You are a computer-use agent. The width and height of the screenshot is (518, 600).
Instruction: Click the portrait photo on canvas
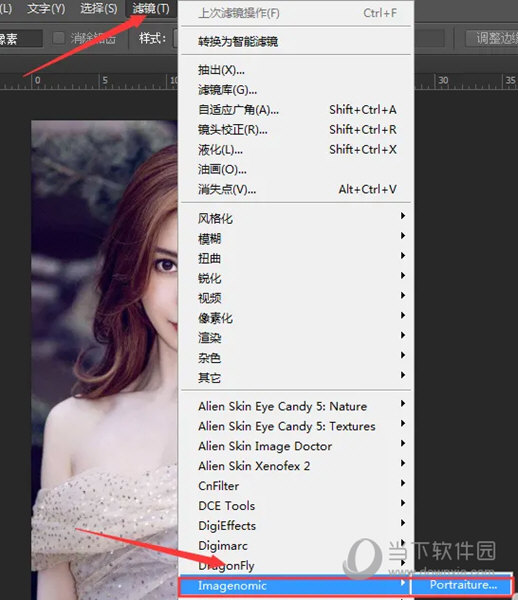click(104, 360)
